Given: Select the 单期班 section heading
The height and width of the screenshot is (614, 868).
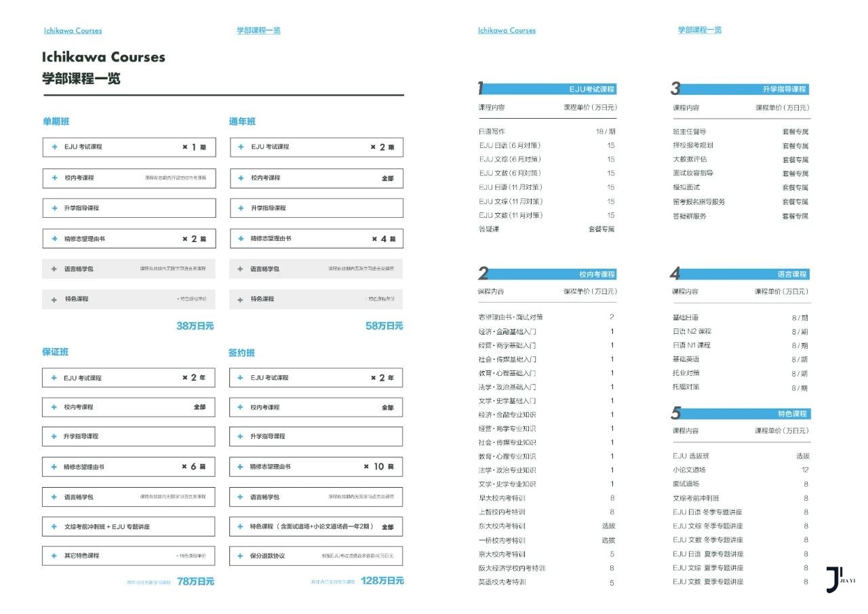Looking at the screenshot, I should point(56,121).
